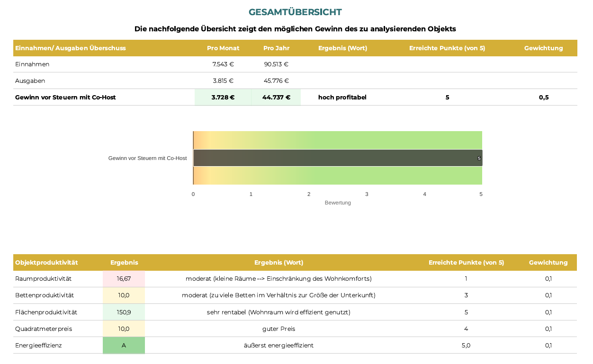
Task: Select the yellow Bettenproduktivität result cell
Action: pos(124,295)
